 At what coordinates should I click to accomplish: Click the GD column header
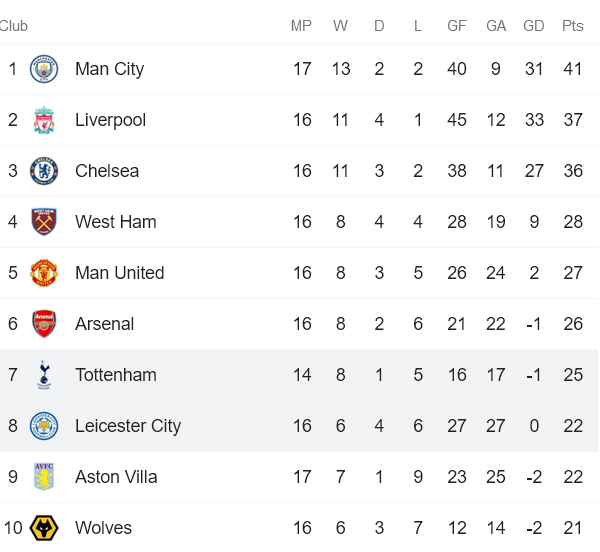click(x=533, y=26)
